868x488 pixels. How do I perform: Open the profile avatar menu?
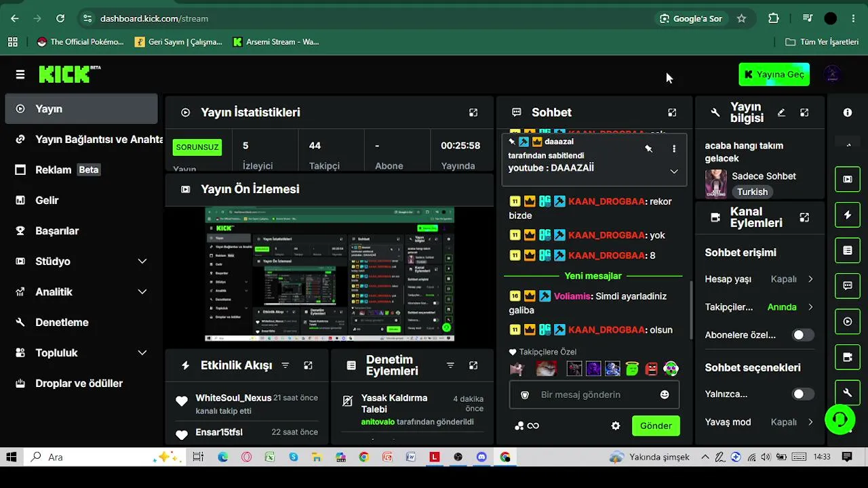832,75
